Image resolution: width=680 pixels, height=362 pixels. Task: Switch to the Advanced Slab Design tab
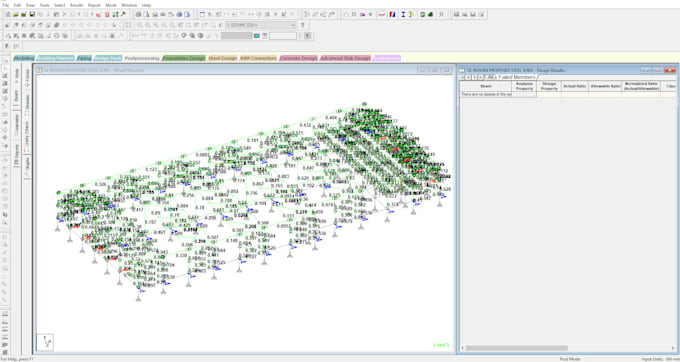point(346,58)
